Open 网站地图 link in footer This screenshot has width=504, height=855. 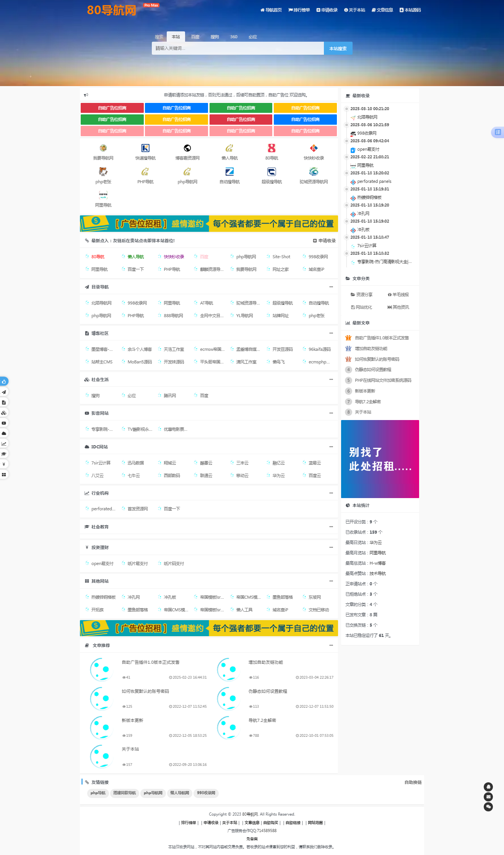click(x=315, y=822)
